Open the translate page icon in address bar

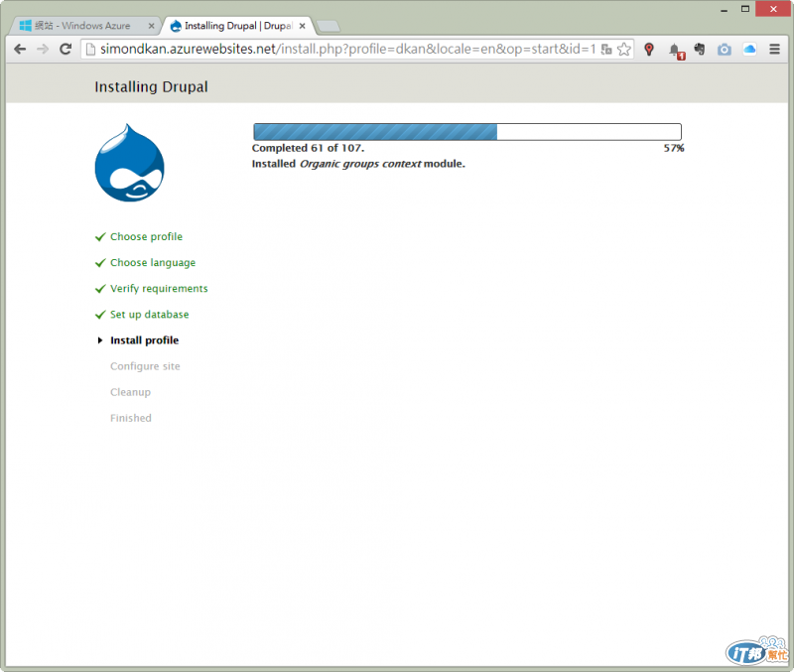click(x=606, y=49)
